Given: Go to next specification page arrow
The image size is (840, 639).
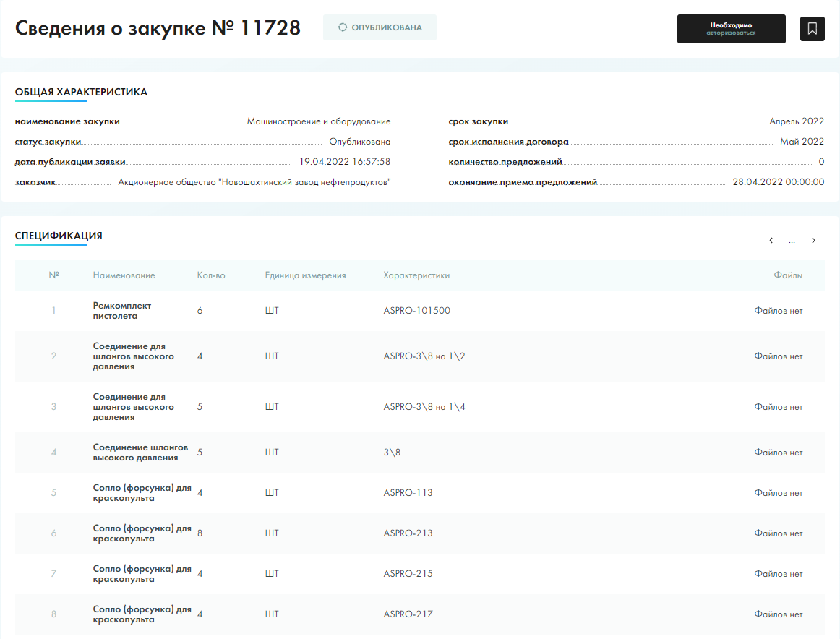Looking at the screenshot, I should (813, 241).
